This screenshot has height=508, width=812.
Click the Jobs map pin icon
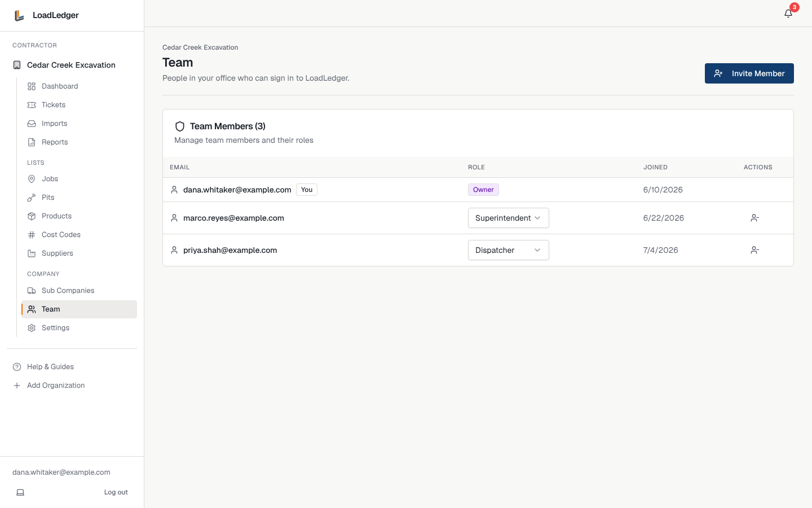(32, 179)
